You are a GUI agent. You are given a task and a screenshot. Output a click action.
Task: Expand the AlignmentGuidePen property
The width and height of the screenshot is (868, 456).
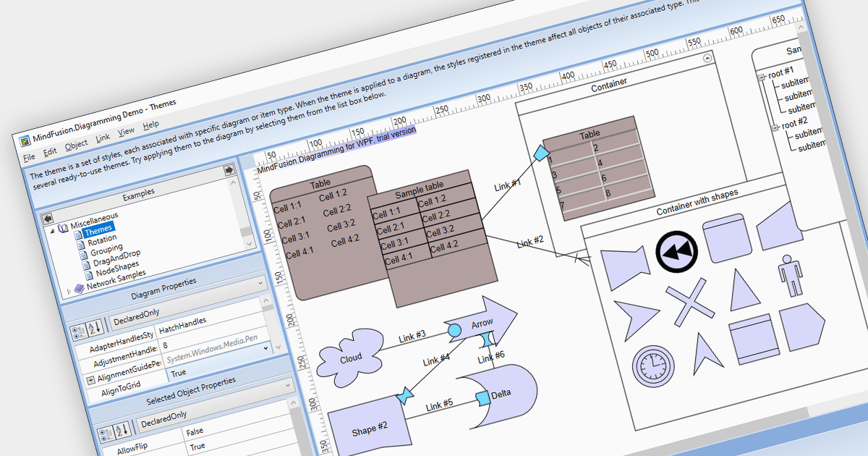pyautogui.click(x=90, y=379)
